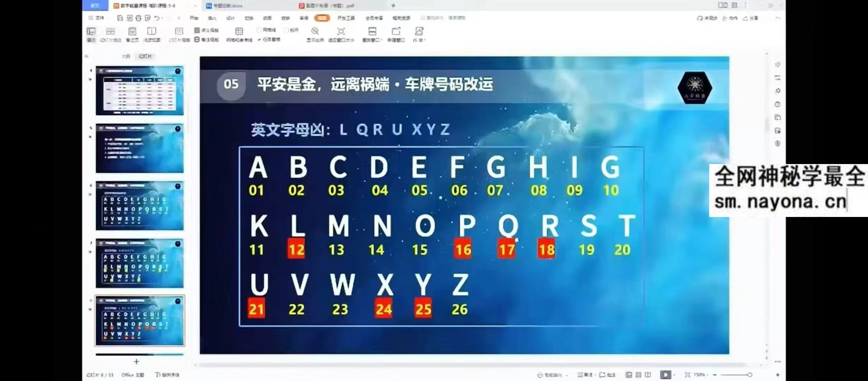
Task: Click status bar Normal view icon
Action: pyautogui.click(x=629, y=375)
